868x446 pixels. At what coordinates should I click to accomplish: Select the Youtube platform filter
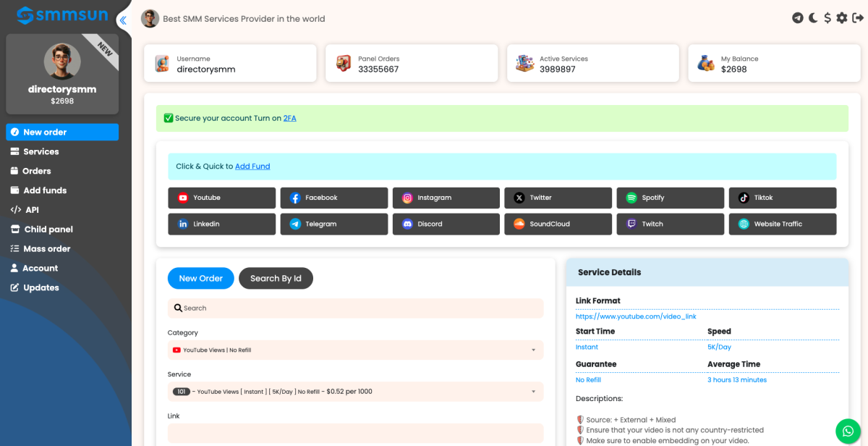[x=221, y=198]
